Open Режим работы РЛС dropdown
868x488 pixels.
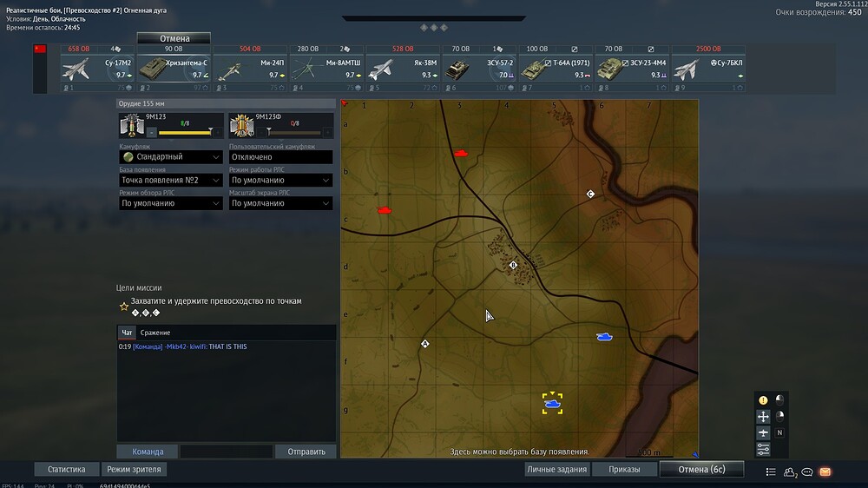(x=280, y=180)
